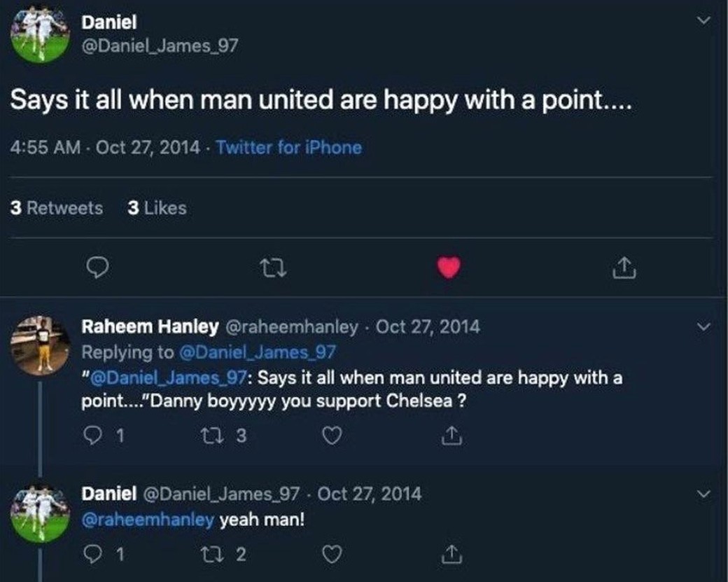Share the 'yeah man!' tweet
This screenshot has height=582, width=728.
451,555
